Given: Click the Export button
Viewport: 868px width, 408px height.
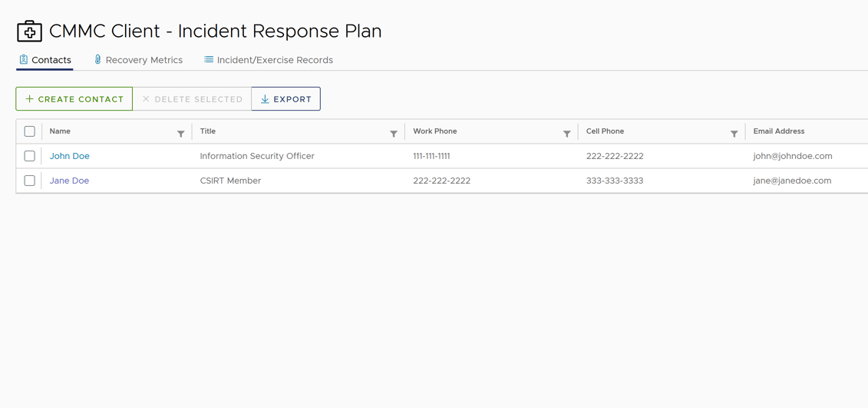Looking at the screenshot, I should pos(286,99).
